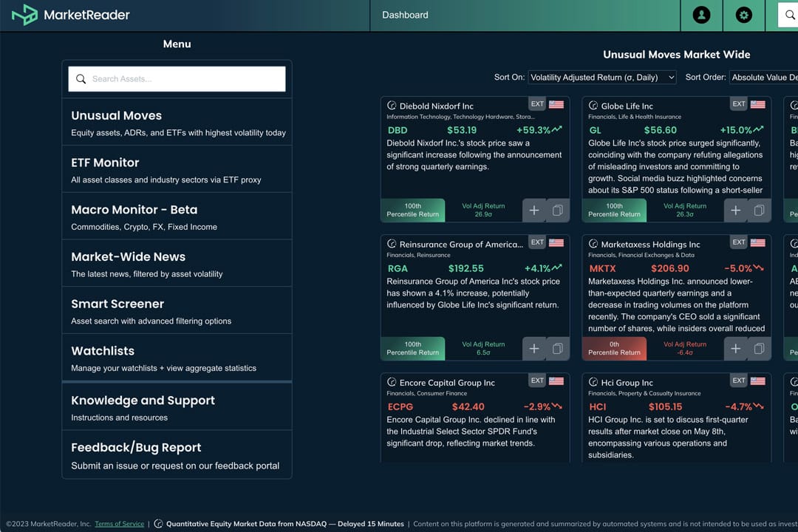Screen dimensions: 798x532
Task: Click the 0th Percentile Return badge
Action: [614, 349]
